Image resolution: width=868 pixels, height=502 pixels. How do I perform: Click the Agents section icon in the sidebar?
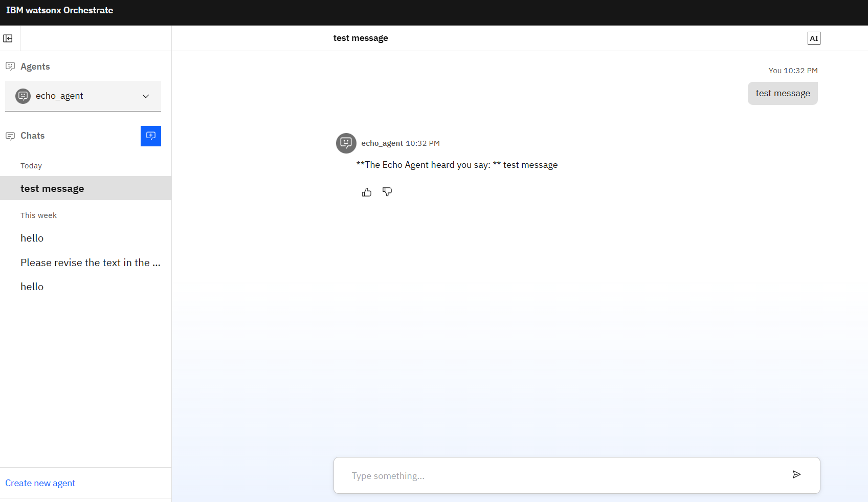10,67
